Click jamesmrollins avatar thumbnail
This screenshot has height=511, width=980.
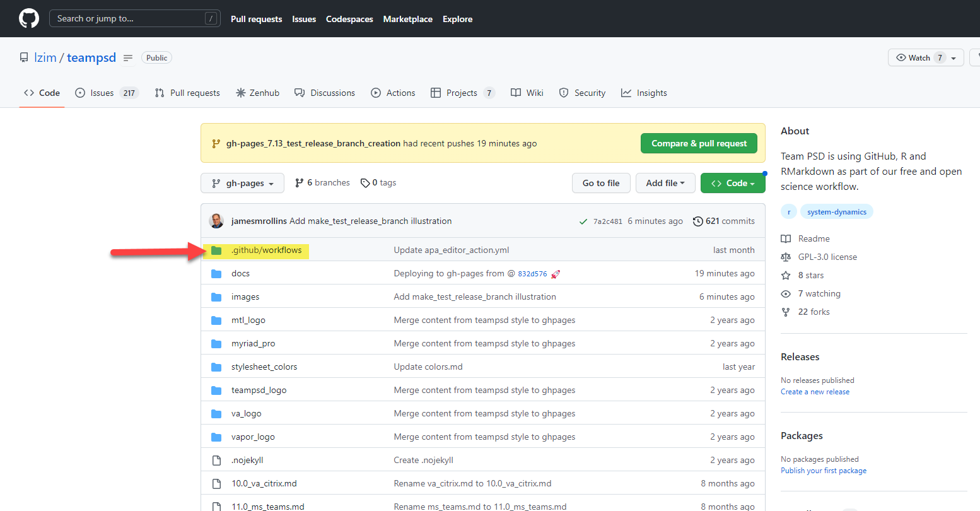click(x=216, y=221)
